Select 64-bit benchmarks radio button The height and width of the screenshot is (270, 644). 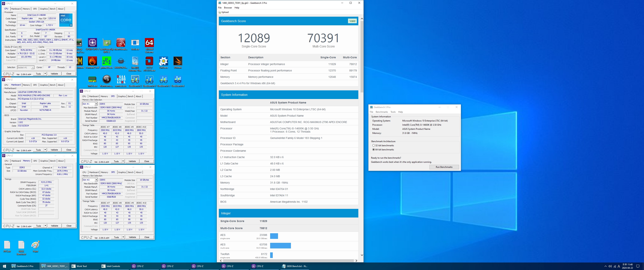pos(373,149)
